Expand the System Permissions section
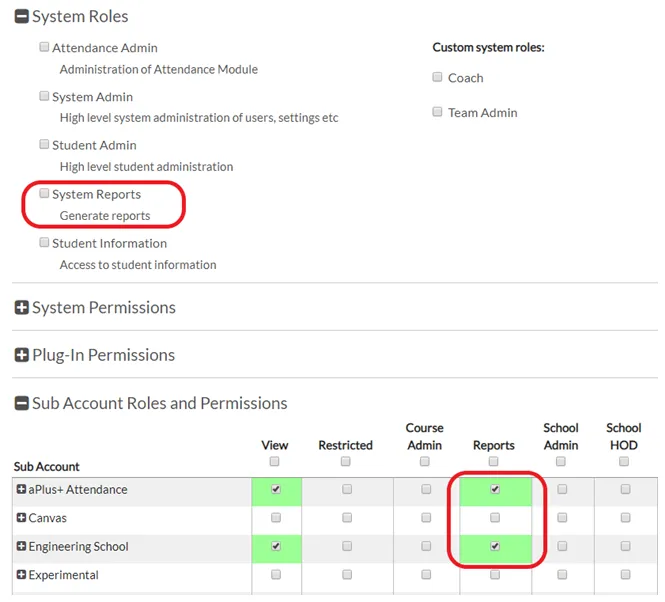 tap(21, 308)
